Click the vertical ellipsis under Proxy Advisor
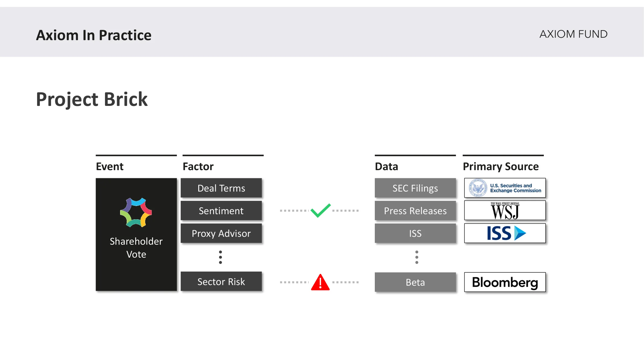Image resolution: width=644 pixels, height=362 pixels. (221, 257)
